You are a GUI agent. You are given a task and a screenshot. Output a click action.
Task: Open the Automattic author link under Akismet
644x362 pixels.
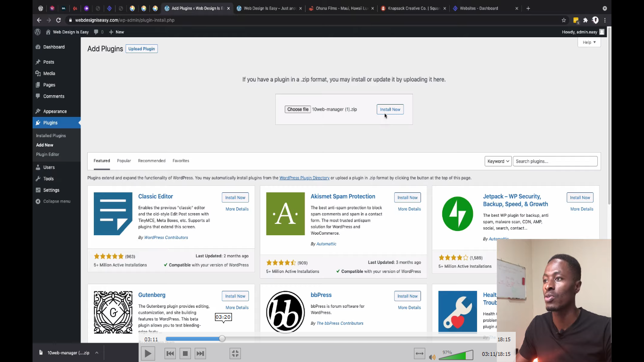(x=326, y=244)
